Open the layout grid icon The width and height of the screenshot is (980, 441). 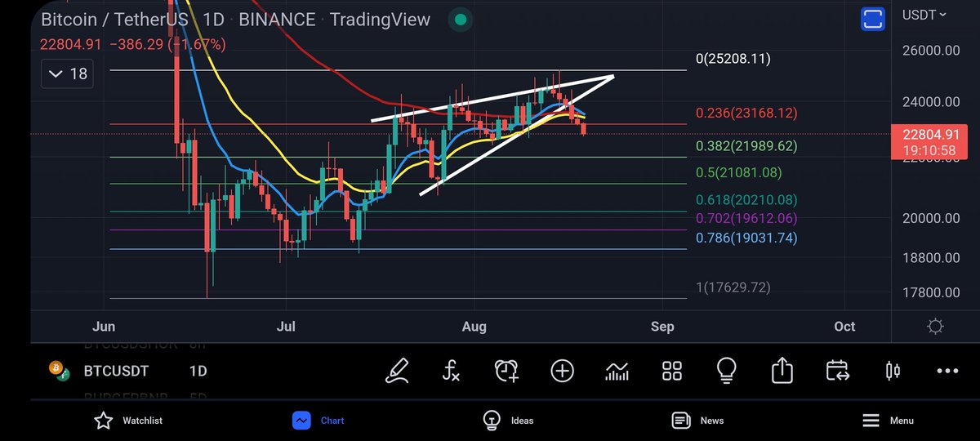(x=672, y=371)
